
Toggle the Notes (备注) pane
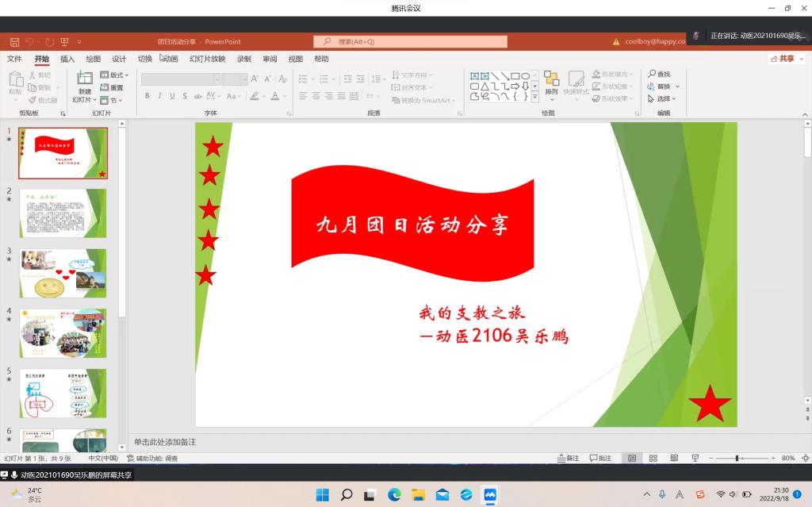pos(569,459)
